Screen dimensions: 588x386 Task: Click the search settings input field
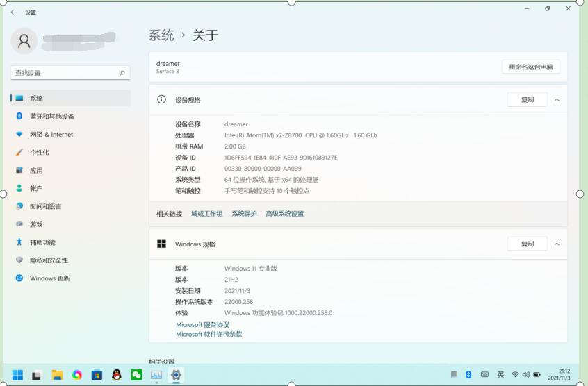[70, 73]
